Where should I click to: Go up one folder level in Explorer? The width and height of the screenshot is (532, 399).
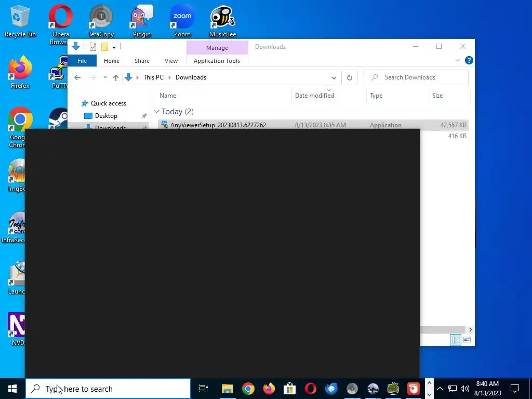pos(116,78)
